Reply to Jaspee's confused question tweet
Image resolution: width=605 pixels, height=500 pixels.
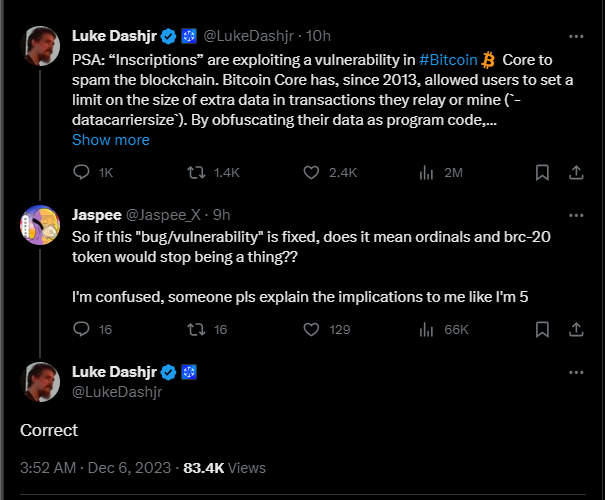(82, 329)
